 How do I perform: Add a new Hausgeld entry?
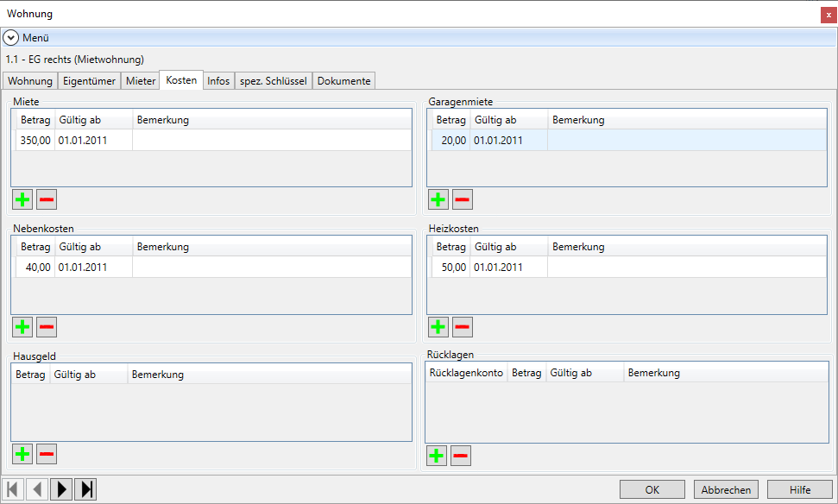click(22, 454)
